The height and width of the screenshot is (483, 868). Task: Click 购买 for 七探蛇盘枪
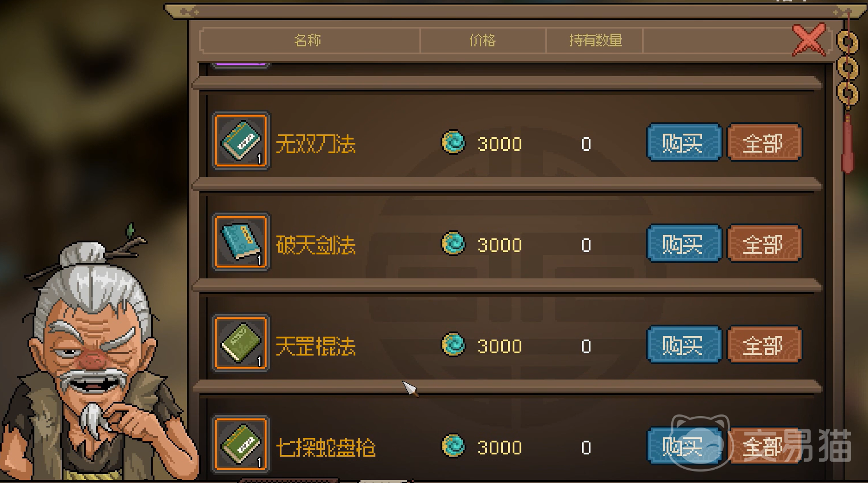(684, 446)
